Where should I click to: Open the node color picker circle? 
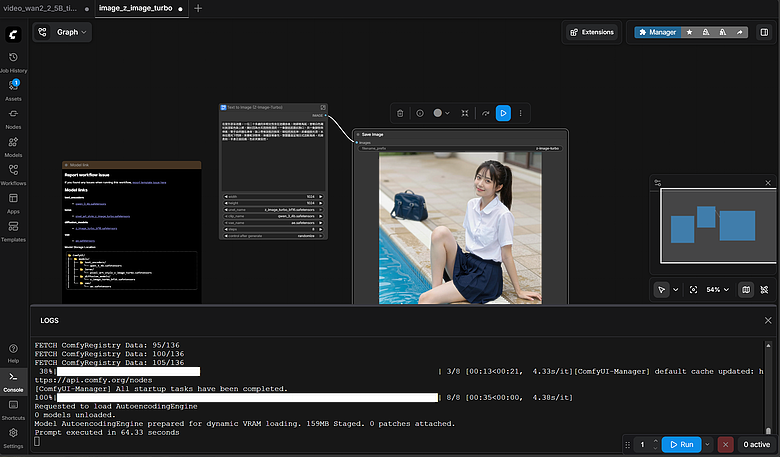(x=438, y=113)
